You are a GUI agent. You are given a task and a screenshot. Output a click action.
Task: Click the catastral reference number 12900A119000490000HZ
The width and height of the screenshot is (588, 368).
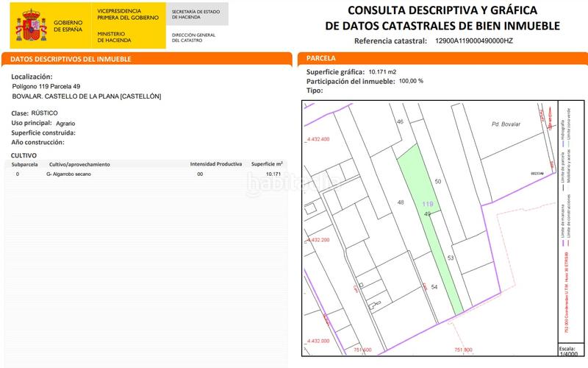point(474,41)
